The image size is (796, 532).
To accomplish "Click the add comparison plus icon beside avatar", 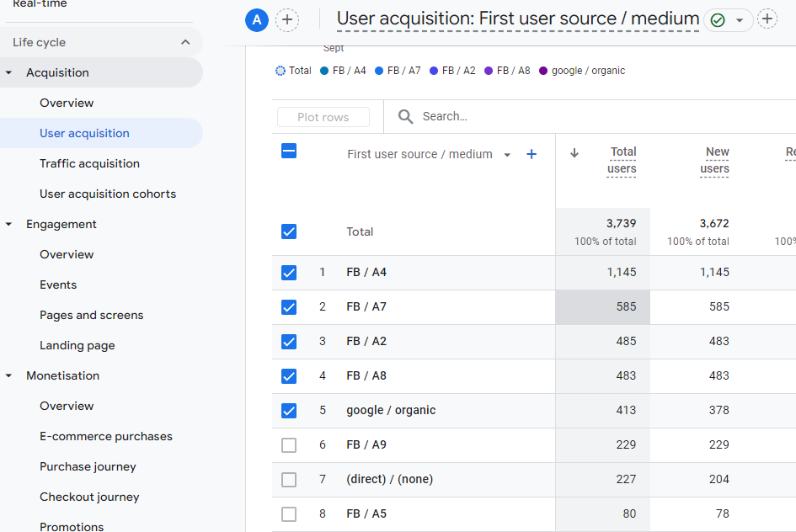I will tap(287, 20).
